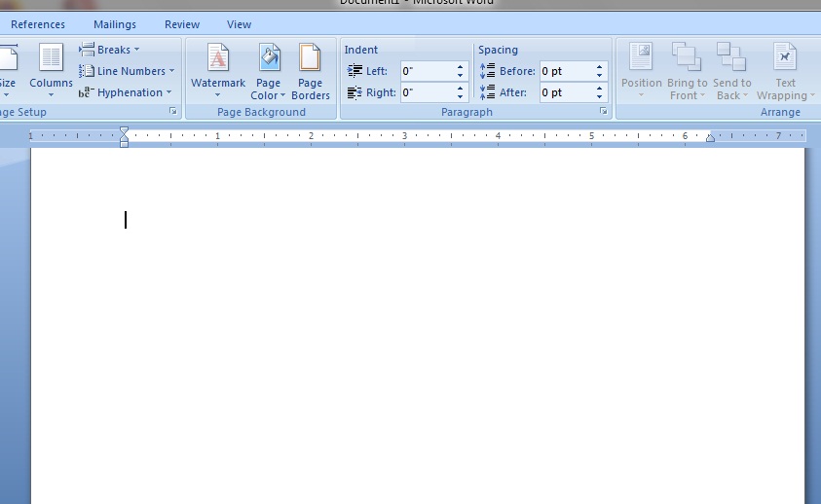Click the Breaks icon

point(87,50)
